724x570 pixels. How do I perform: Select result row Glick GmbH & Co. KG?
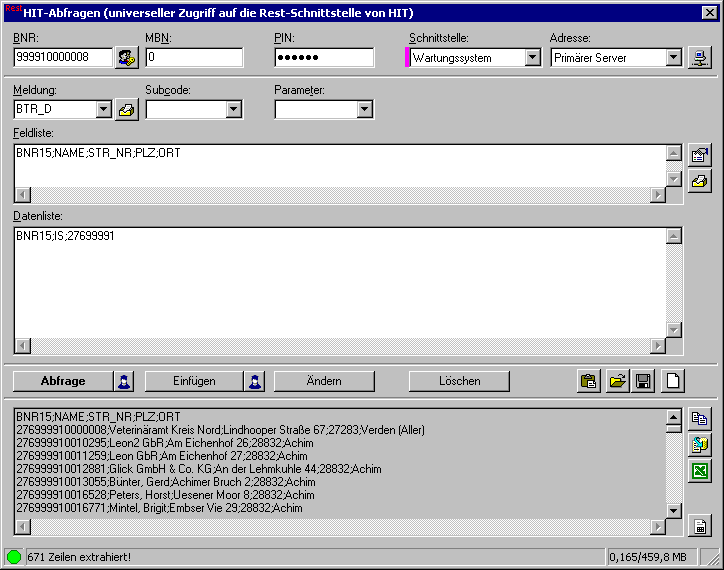(x=199, y=469)
